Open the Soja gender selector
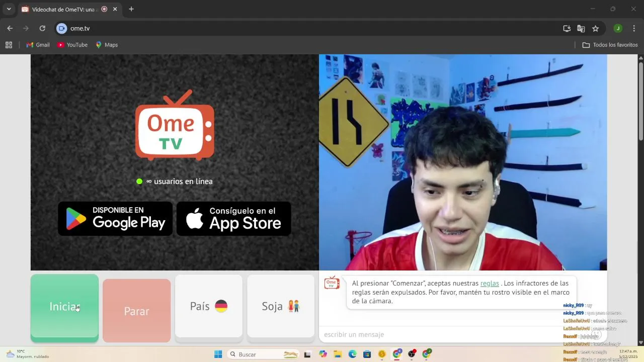Viewport: 644px width, 362px height. pos(281,307)
